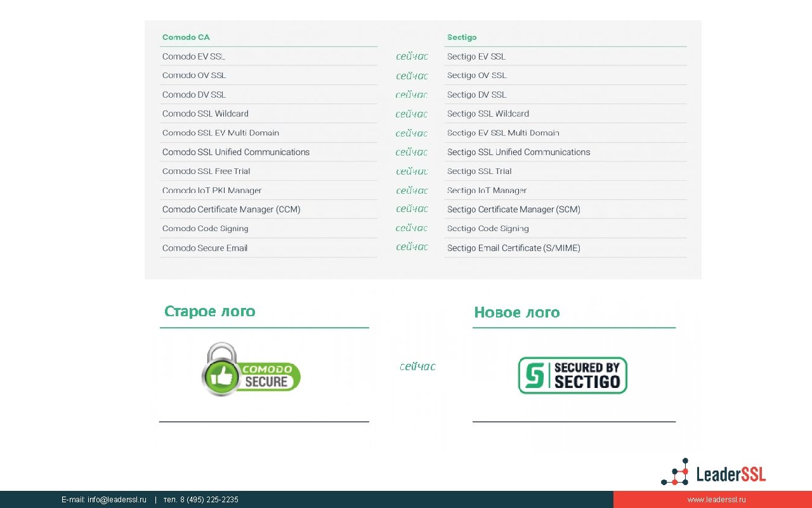The height and width of the screenshot is (508, 812).
Task: Click the Sectigo column header
Action: (462, 37)
